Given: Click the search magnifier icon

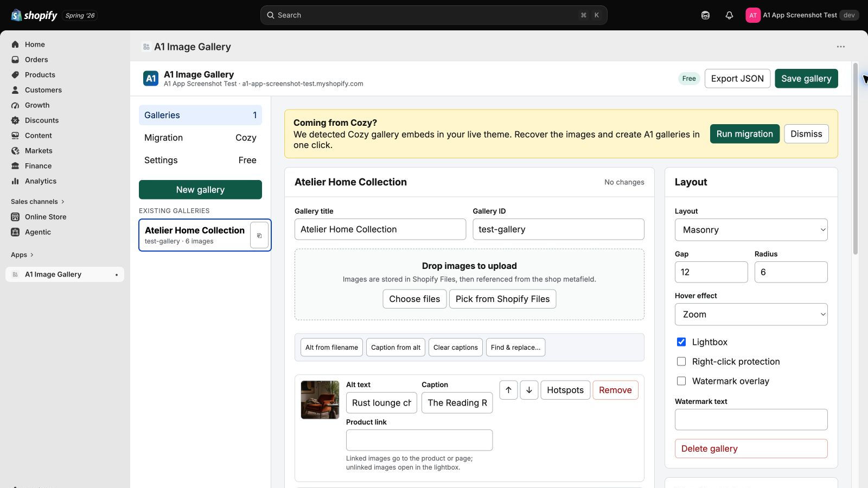Looking at the screenshot, I should [x=270, y=15].
